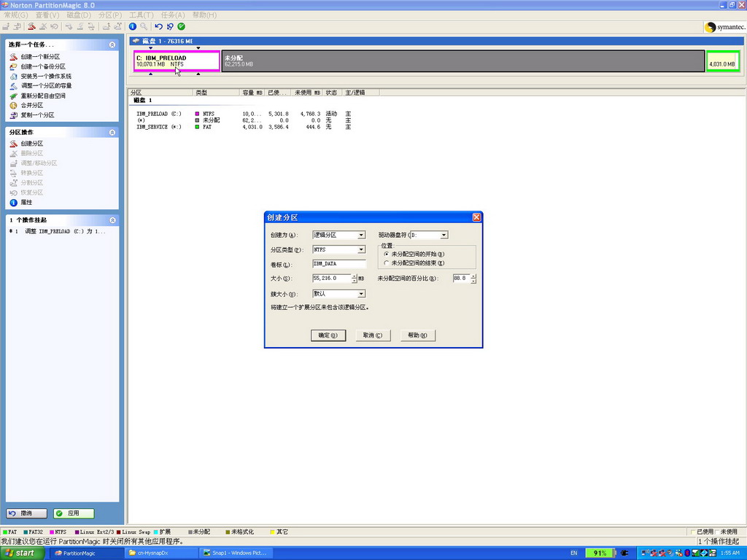Open the 分区类型 NTFS dropdown

tap(361, 249)
